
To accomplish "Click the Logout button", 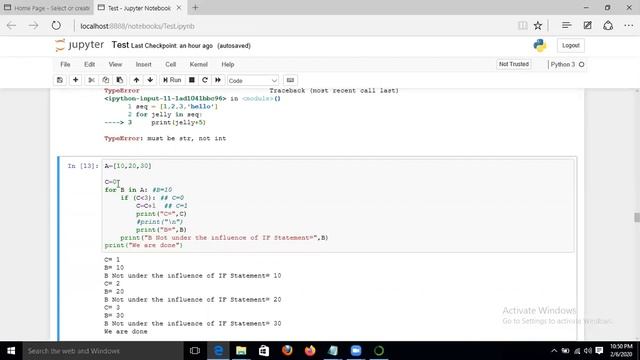I will (571, 45).
